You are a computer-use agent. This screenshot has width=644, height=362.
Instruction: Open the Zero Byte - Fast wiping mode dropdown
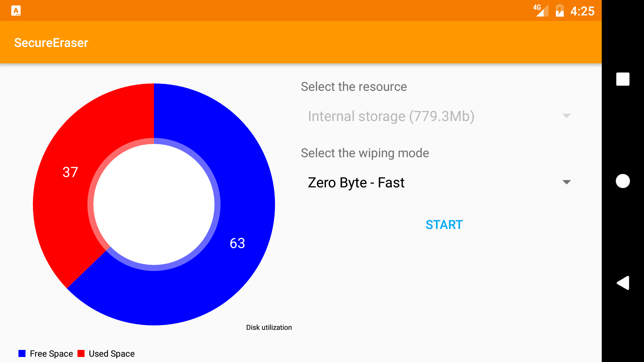click(x=356, y=183)
